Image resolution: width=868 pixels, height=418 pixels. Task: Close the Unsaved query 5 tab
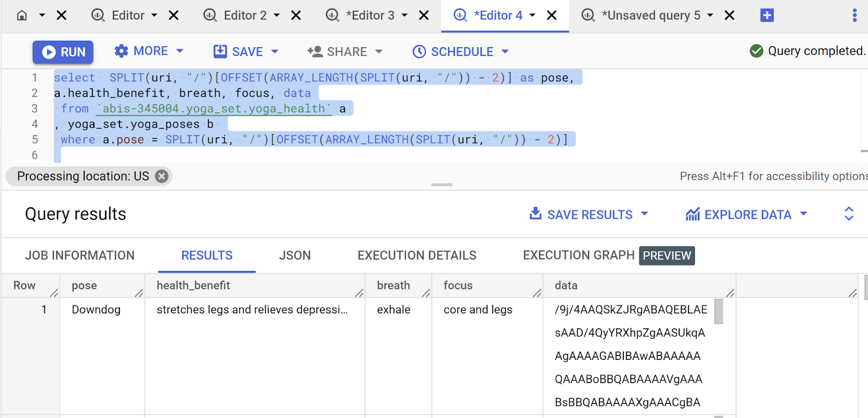tap(730, 15)
